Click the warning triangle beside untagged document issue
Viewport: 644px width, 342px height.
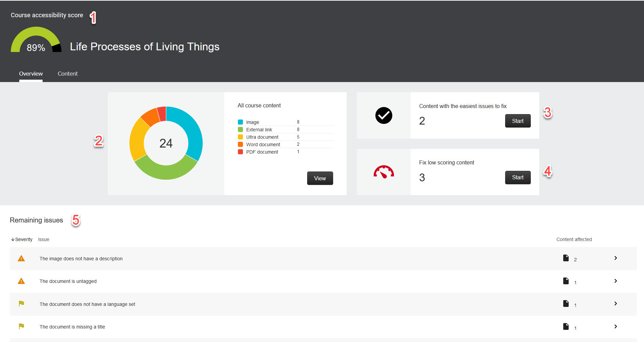tap(21, 281)
